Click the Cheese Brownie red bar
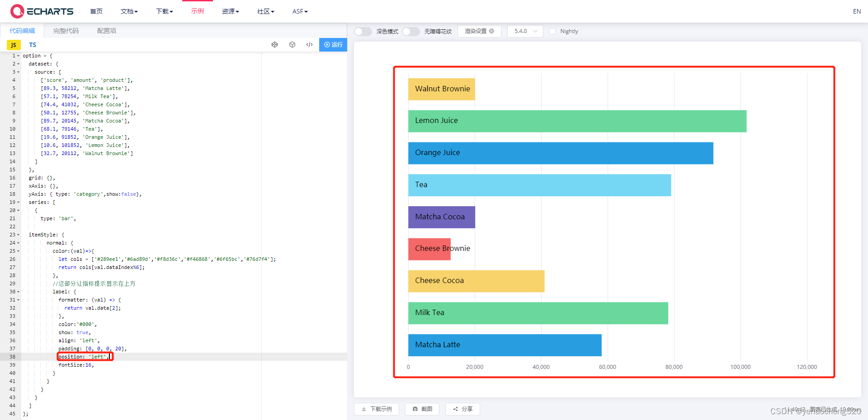 click(x=429, y=249)
